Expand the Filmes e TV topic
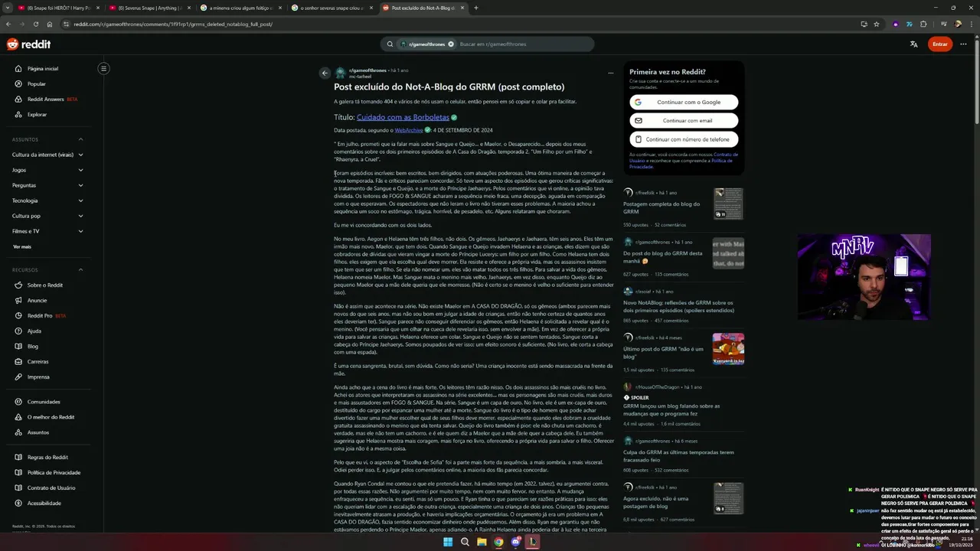 tap(47, 231)
